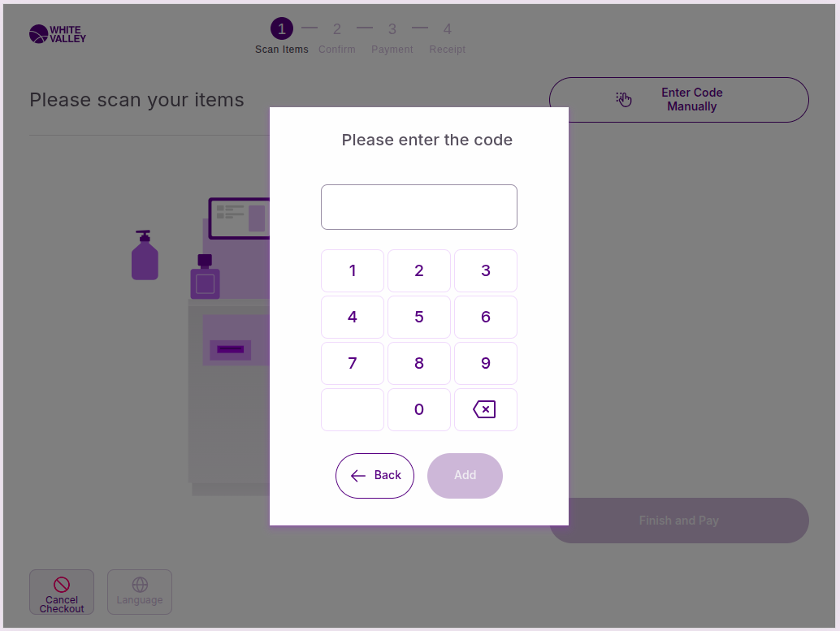Click the step 1 Scan Items circle
This screenshot has width=840, height=631.
point(282,30)
